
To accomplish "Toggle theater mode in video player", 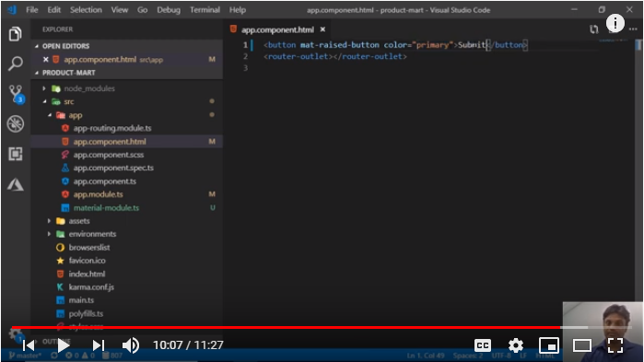I will pyautogui.click(x=582, y=345).
